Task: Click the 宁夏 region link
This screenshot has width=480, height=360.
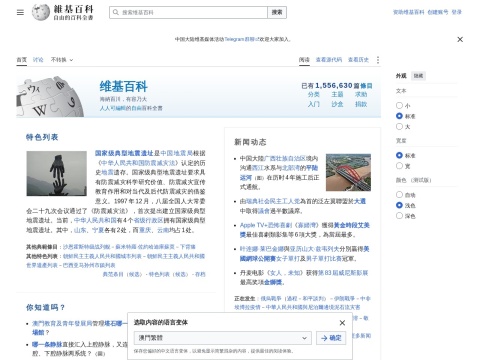Action: 98,230
